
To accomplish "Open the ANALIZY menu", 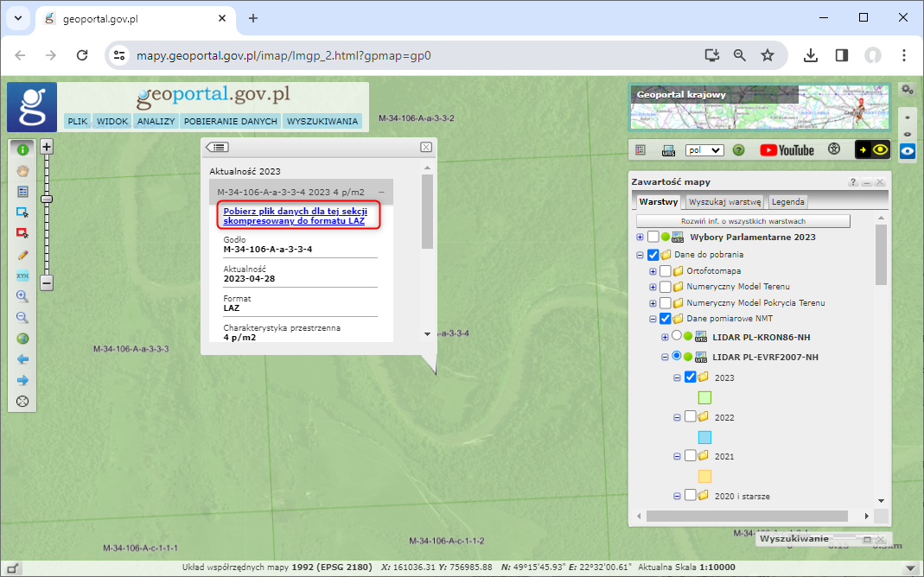I will click(x=156, y=122).
